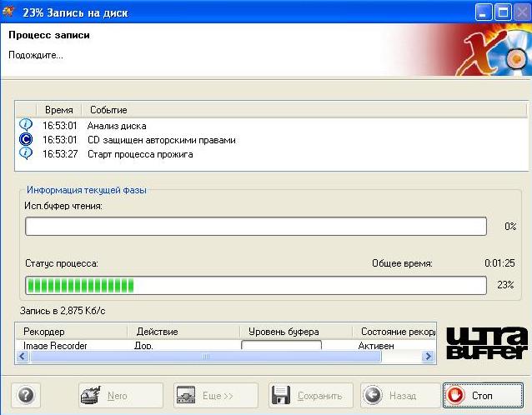Click the Состояние рекордера column header
Viewport: 532px width, 415px height.
coord(394,332)
